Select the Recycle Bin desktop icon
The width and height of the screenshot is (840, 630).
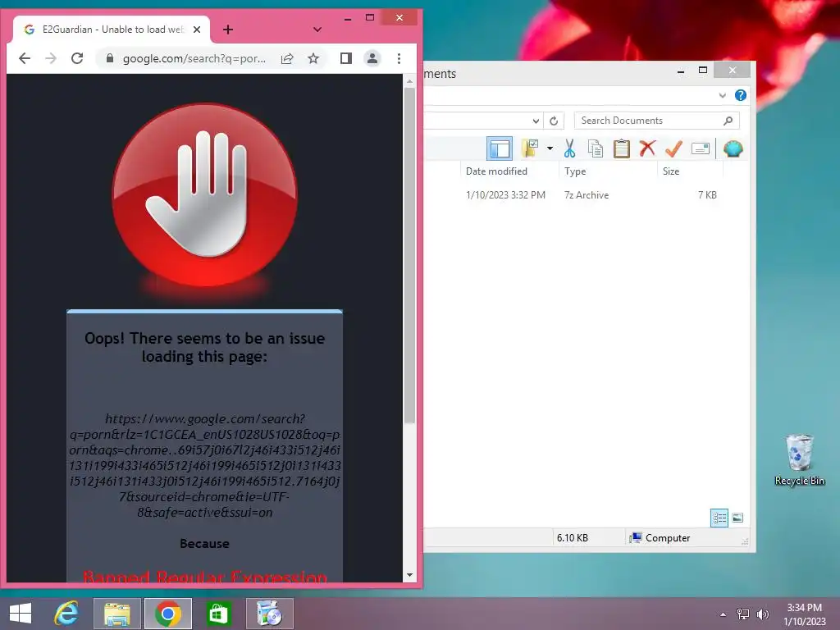pos(799,460)
